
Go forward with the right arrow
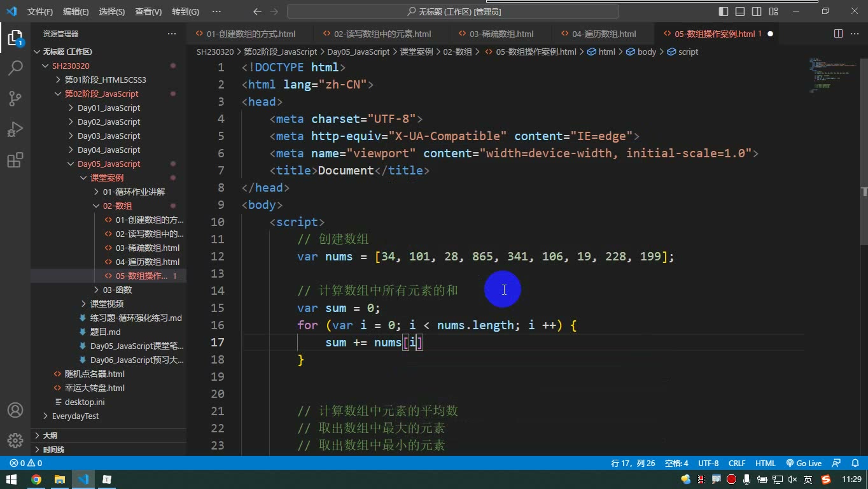click(276, 11)
